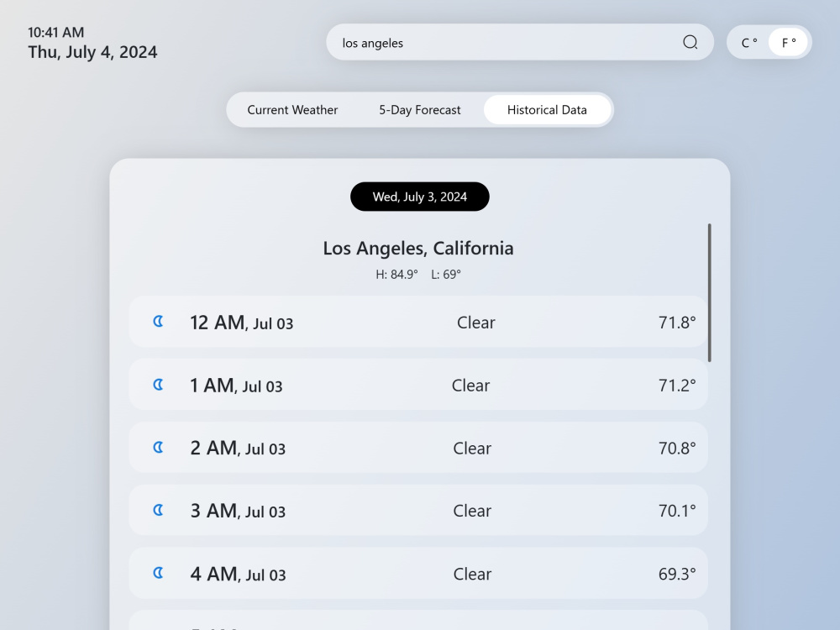Click the L: 69° low temperature
This screenshot has height=630, width=840.
(446, 275)
